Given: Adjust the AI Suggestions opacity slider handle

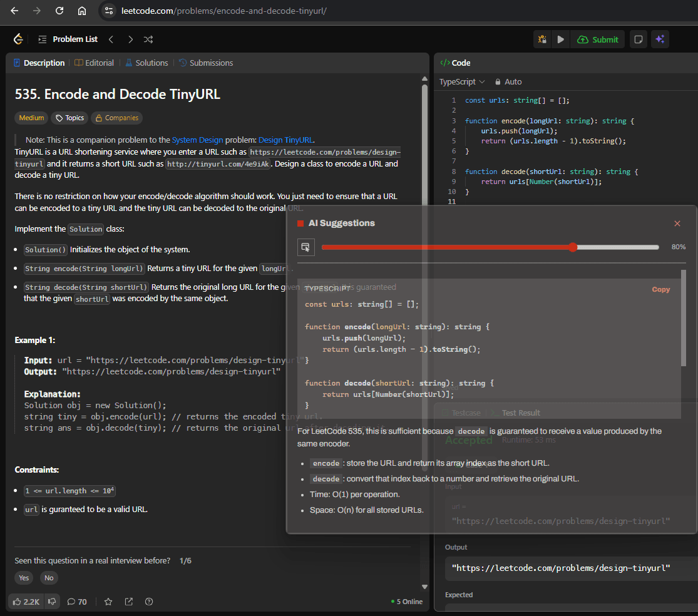Looking at the screenshot, I should [x=572, y=247].
